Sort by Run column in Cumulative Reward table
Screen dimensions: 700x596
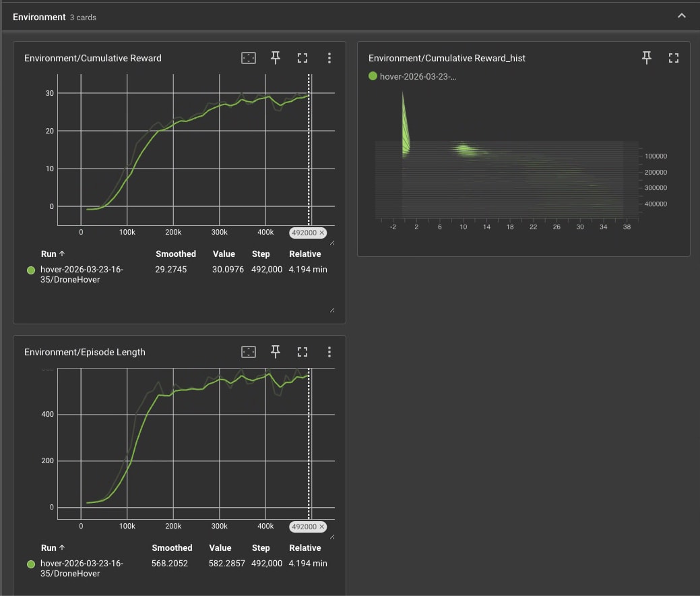53,254
